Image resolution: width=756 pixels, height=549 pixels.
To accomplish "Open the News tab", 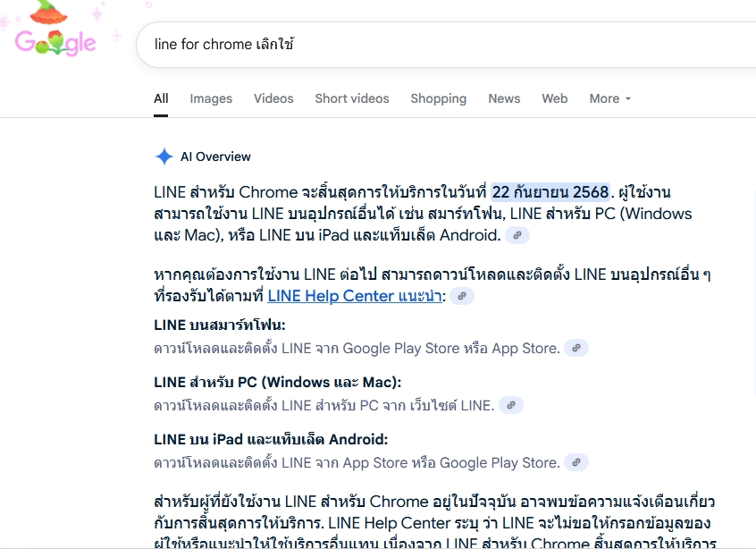I will pyautogui.click(x=504, y=98).
